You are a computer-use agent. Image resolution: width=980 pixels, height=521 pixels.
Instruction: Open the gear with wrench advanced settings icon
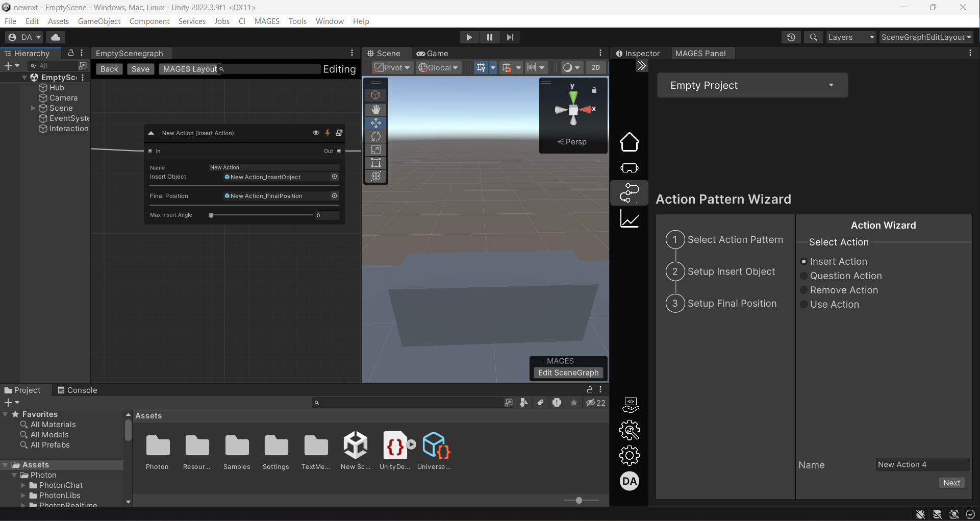pyautogui.click(x=630, y=430)
